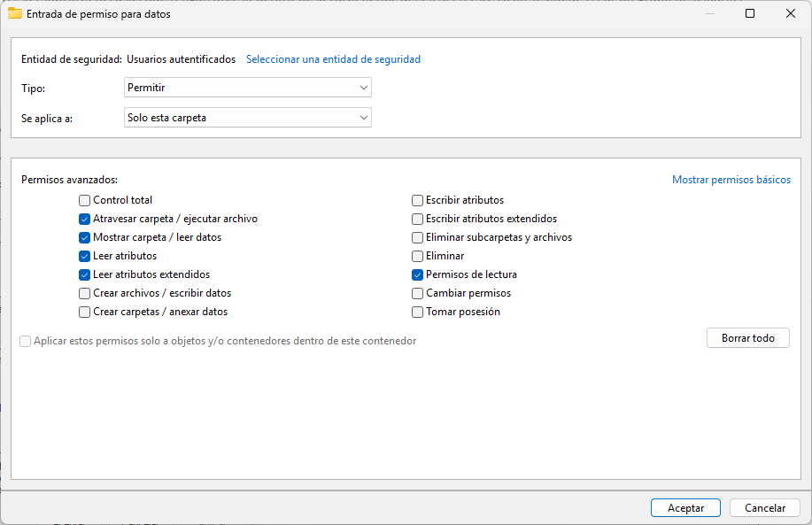The height and width of the screenshot is (525, 812).
Task: Check Crear carpetas / anexar datos
Action: 84,312
